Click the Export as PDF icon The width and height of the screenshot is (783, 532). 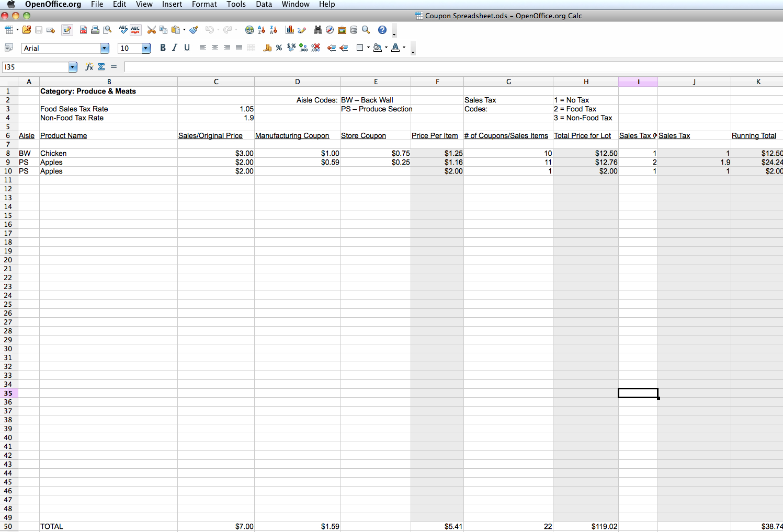click(83, 30)
